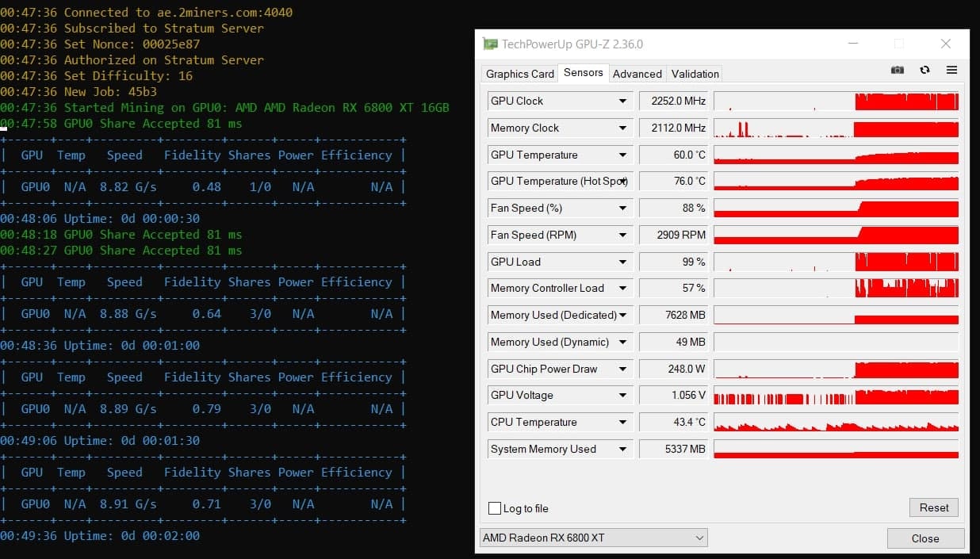Open the Fan Speed (RPM) dropdown

point(622,235)
